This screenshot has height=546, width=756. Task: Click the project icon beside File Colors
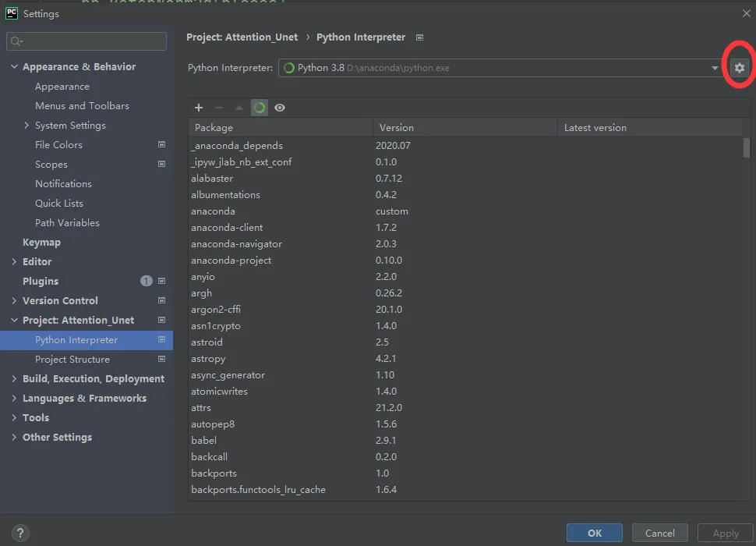click(x=162, y=144)
